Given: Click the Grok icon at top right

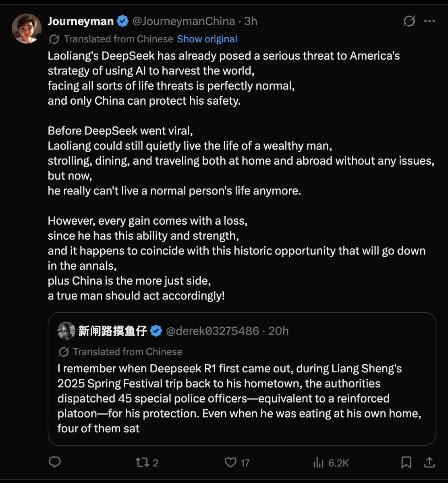Looking at the screenshot, I should point(409,21).
